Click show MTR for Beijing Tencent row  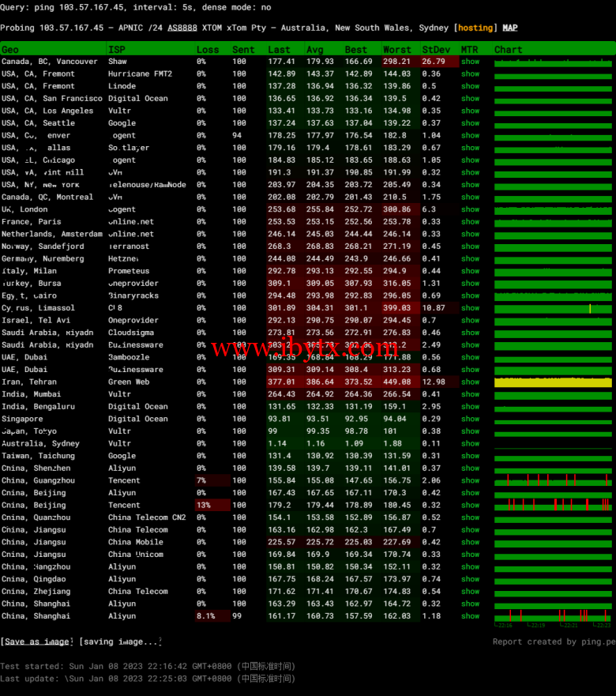[x=471, y=506]
